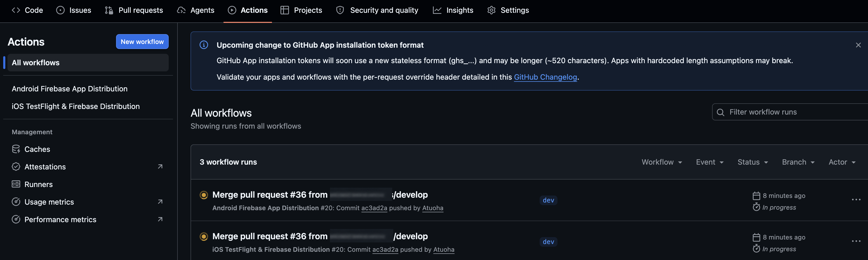Open Caches management page

coord(37,149)
